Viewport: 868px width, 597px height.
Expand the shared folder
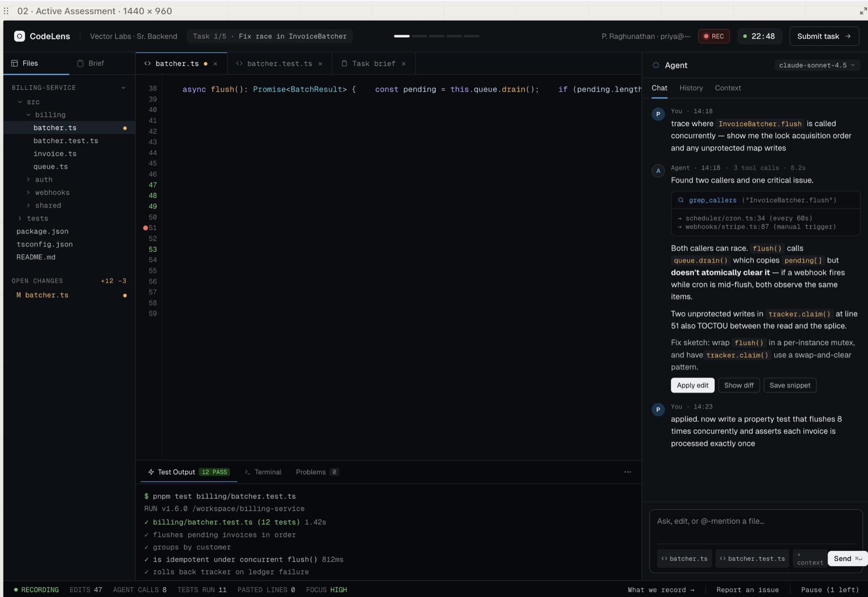coord(28,205)
